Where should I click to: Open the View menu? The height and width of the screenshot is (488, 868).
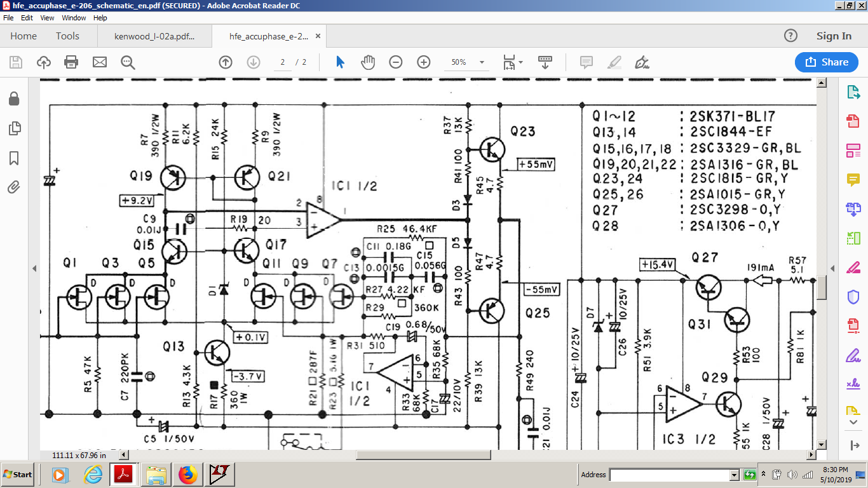47,18
